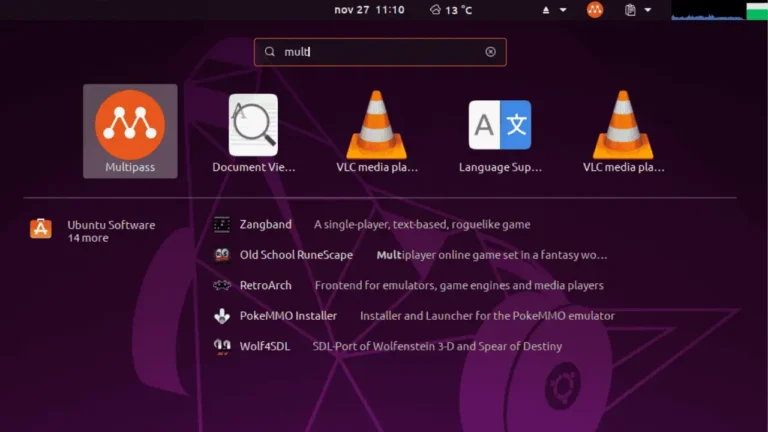
Task: Click 'SDL-Port of Wolfenstein 3-D' description
Action: click(437, 346)
